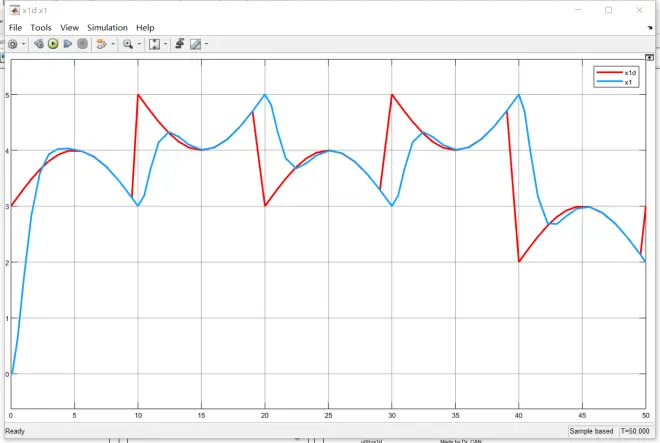The image size is (660, 443).
Task: Open the Tools menu
Action: click(x=41, y=28)
